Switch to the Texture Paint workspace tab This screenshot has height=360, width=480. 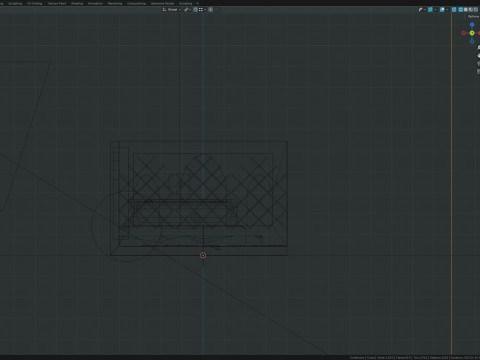point(57,3)
